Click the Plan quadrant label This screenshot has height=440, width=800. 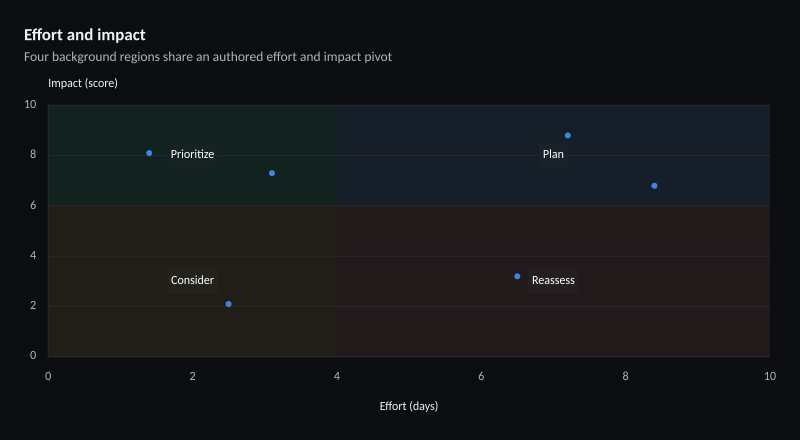pyautogui.click(x=553, y=154)
